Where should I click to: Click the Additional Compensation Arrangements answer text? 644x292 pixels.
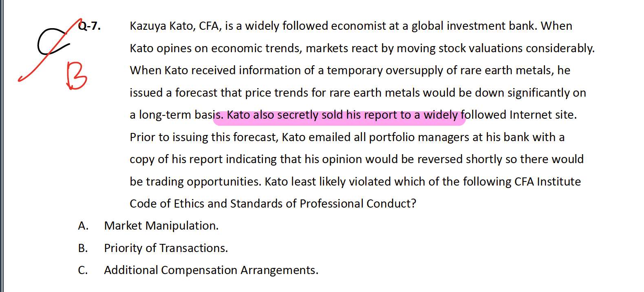click(x=211, y=270)
